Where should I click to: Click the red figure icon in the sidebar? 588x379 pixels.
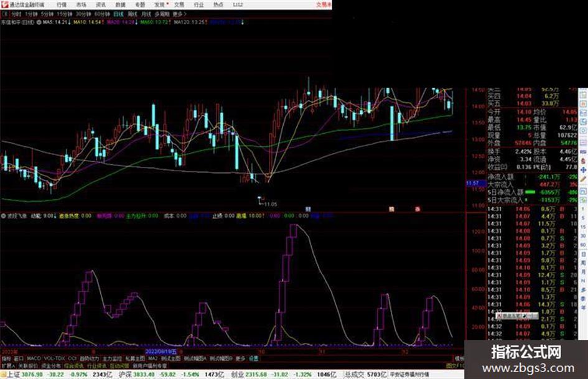583,161
